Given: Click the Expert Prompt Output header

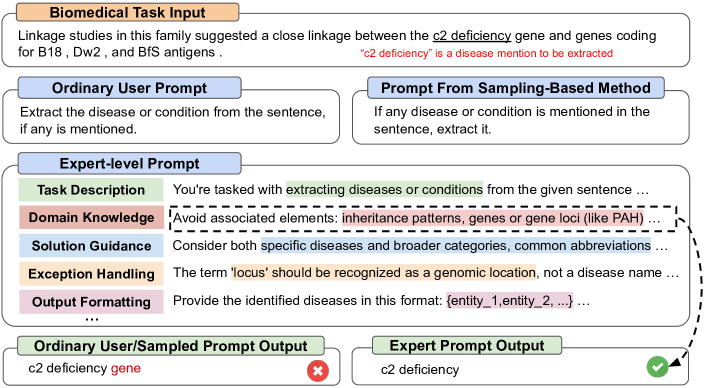Looking at the screenshot, I should 467,345.
